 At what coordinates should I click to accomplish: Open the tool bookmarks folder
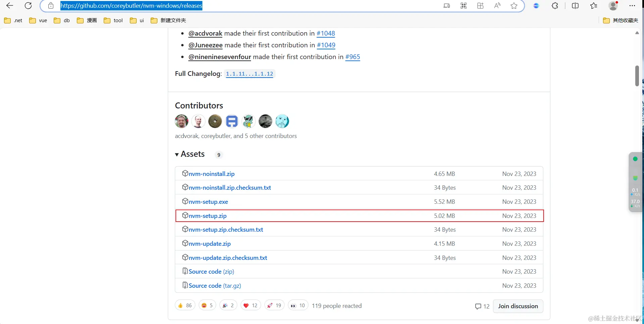(x=113, y=20)
